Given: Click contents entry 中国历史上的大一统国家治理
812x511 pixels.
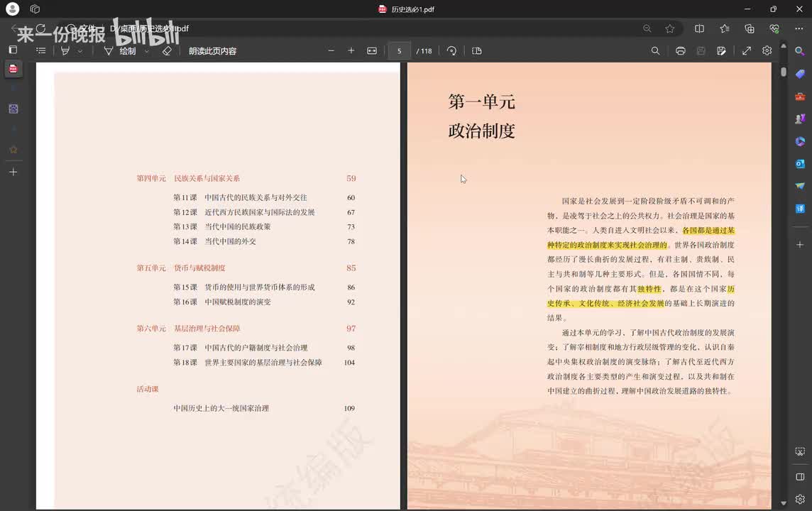Looking at the screenshot, I should (264, 408).
